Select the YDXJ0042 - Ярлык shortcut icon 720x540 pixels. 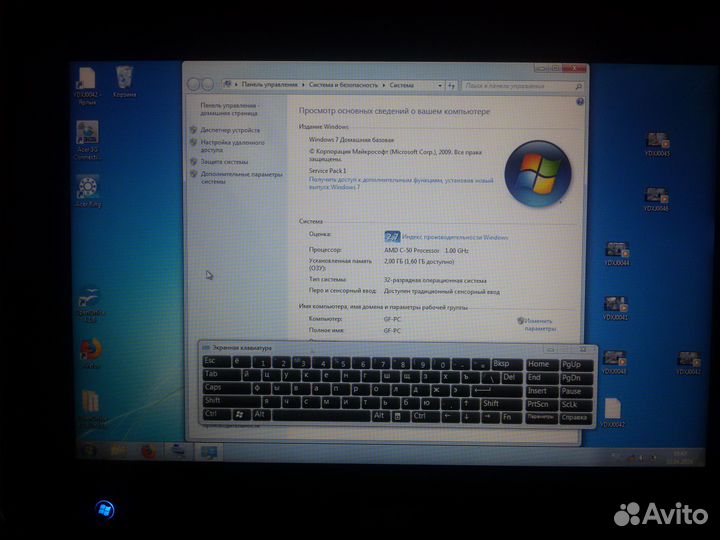87,86
